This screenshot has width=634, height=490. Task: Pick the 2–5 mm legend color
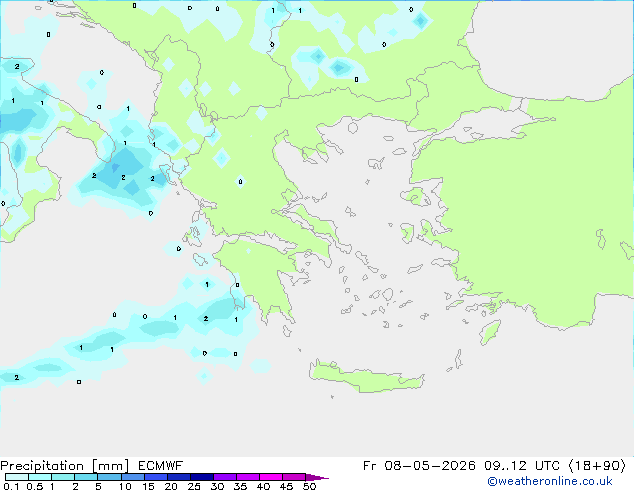pos(86,477)
